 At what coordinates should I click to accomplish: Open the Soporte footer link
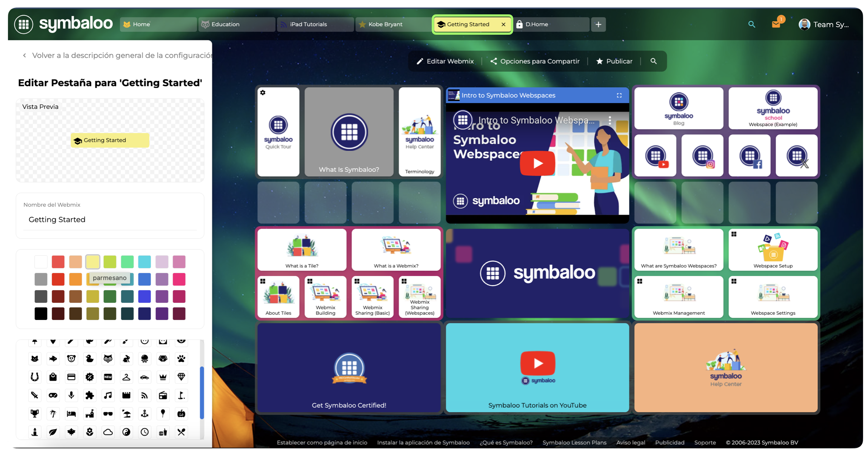(705, 442)
